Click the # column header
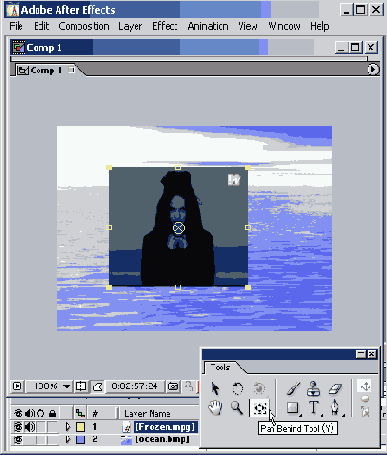 [x=95, y=414]
